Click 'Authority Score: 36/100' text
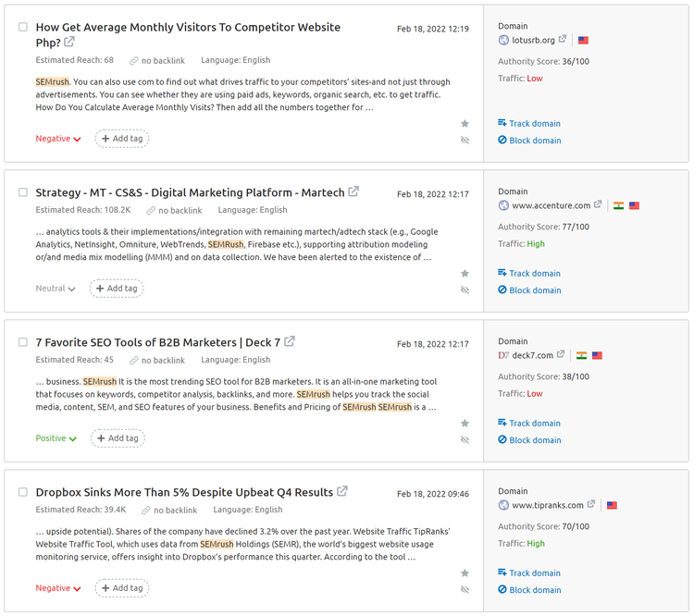 click(x=543, y=62)
